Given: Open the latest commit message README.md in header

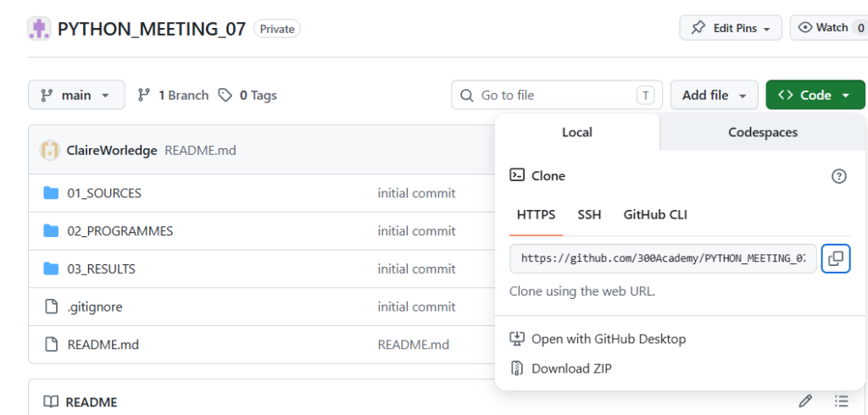Looking at the screenshot, I should (x=200, y=151).
